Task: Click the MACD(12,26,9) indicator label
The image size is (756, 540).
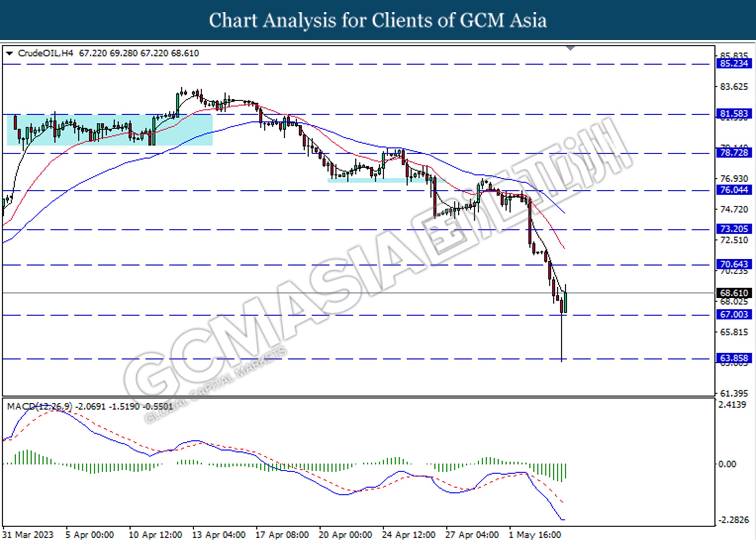Action: coord(40,407)
